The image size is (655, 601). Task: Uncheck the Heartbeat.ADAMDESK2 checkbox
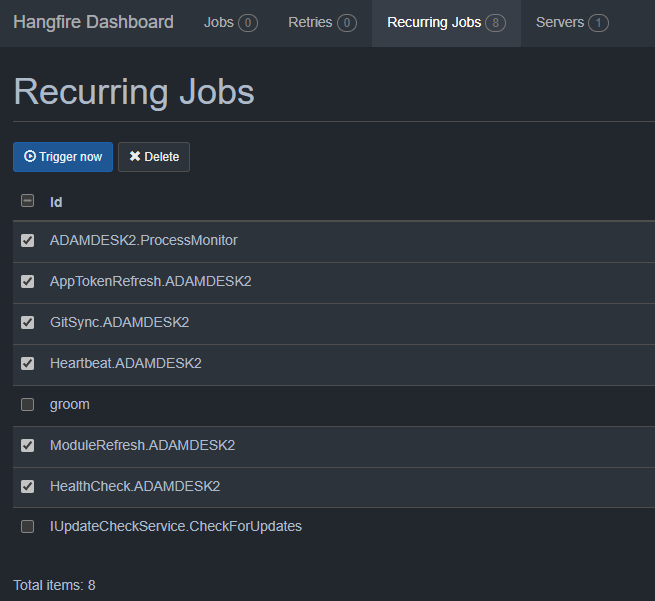coord(28,363)
